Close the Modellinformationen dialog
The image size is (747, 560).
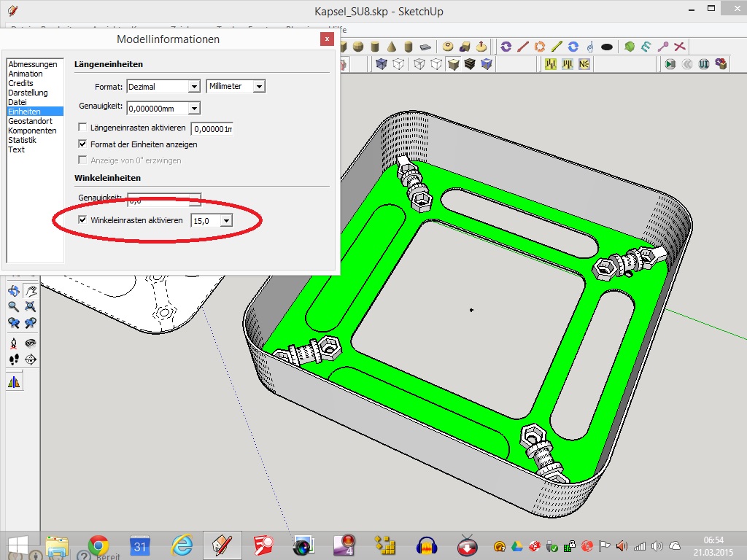point(328,39)
